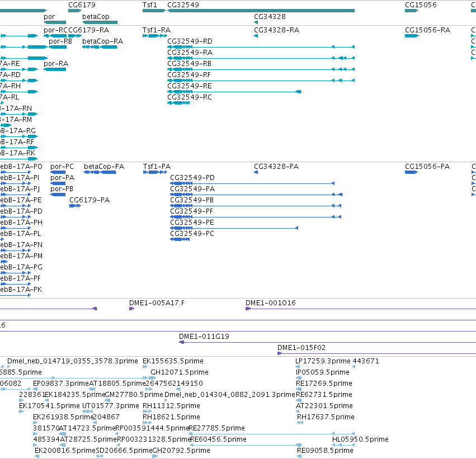Viewport: 476px width, 459px height.
Task: Select the EK200816.5prime EST
Action: (65, 451)
